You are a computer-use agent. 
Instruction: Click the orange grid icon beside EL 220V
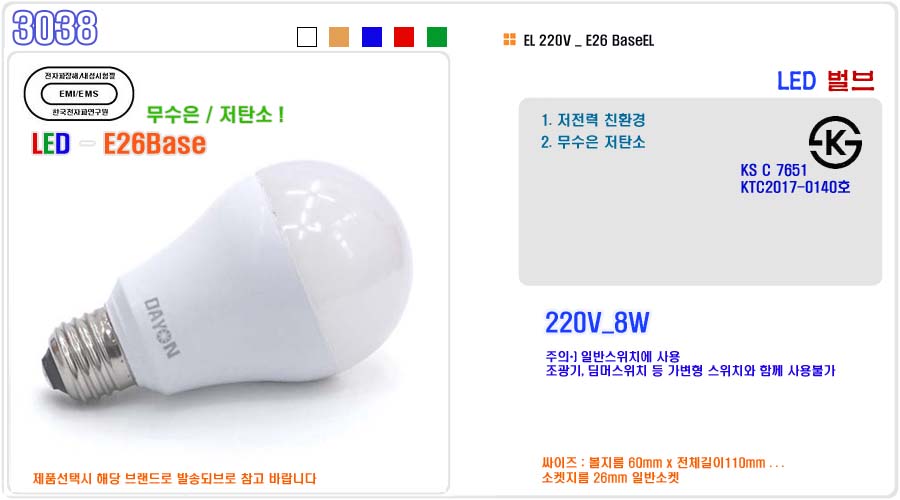point(509,40)
